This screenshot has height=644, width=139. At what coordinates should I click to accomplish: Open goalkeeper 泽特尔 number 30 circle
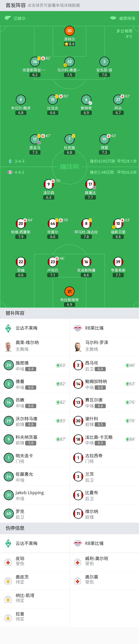pyautogui.click(x=69, y=31)
